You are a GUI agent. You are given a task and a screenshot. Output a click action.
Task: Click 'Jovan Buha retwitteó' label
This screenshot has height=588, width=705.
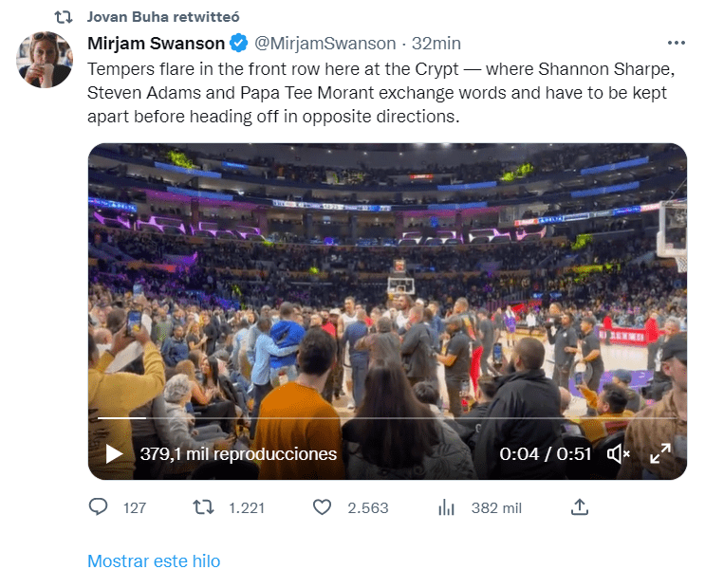pos(162,17)
